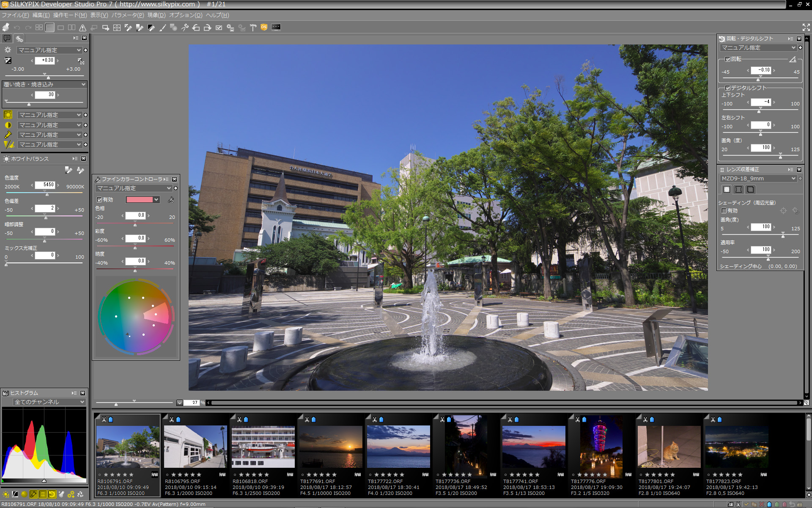Pick the brush retouch tool
The image size is (812, 508).
tap(162, 28)
